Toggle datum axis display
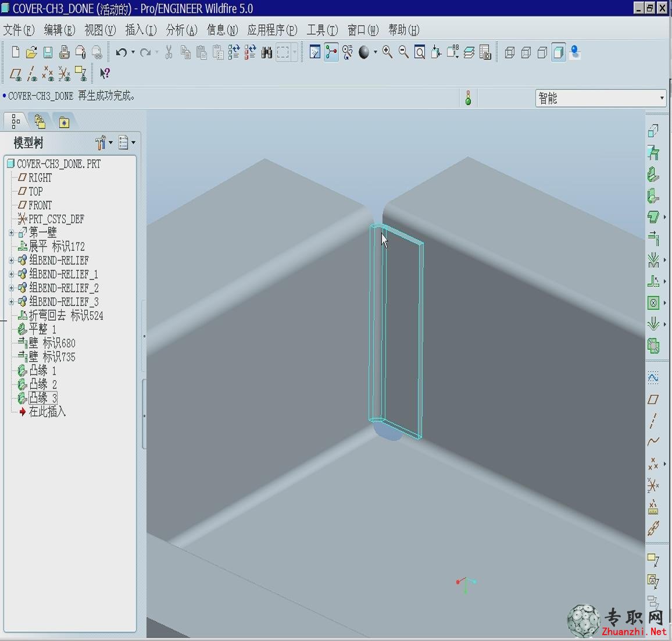This screenshot has height=641, width=672. pos(32,74)
